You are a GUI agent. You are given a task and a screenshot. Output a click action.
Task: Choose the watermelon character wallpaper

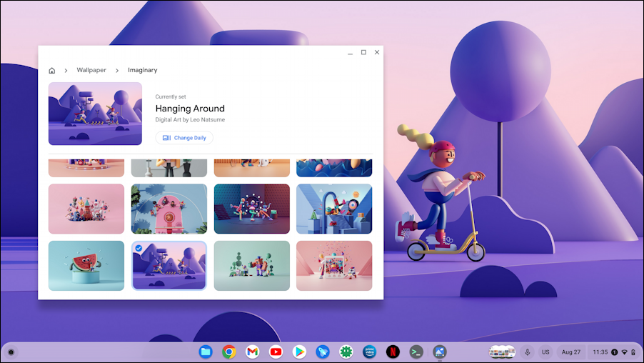click(x=86, y=266)
